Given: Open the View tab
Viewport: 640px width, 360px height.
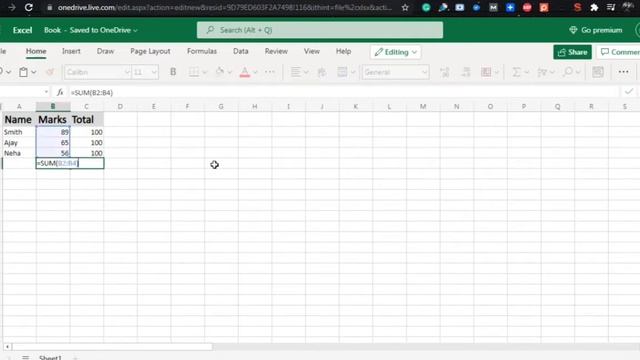Looking at the screenshot, I should pos(311,51).
